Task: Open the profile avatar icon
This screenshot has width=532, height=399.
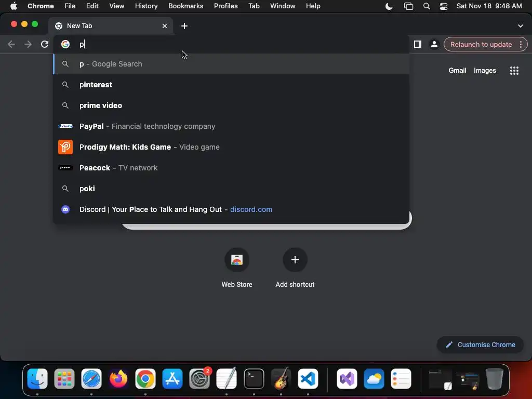Action: tap(434, 44)
